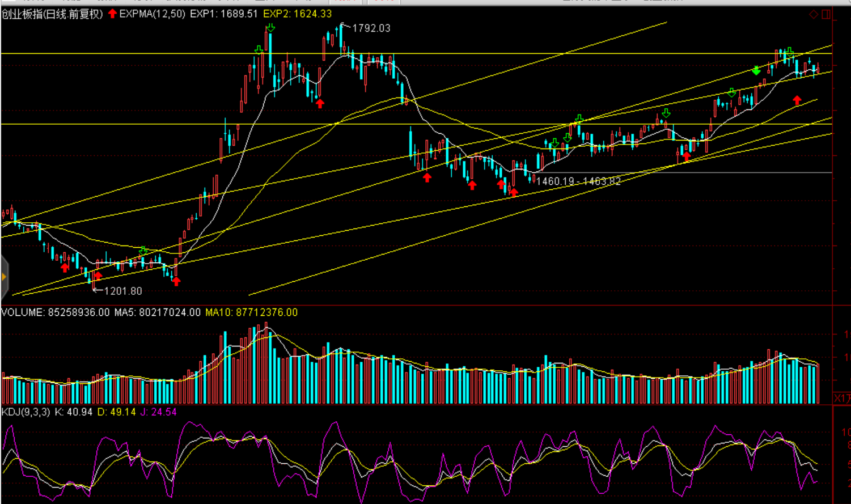The image size is (851, 504).
Task: Click the split-panel layout icon at top-right
Action: click(x=826, y=14)
